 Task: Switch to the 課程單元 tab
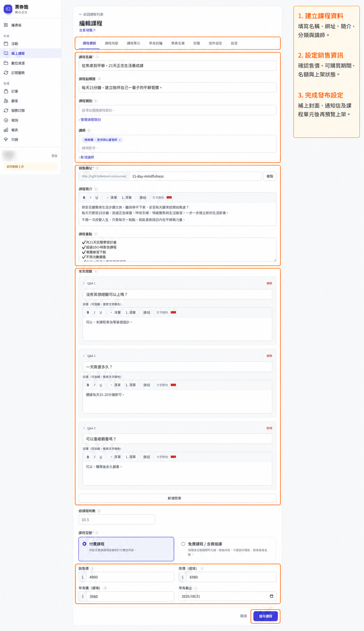133,43
